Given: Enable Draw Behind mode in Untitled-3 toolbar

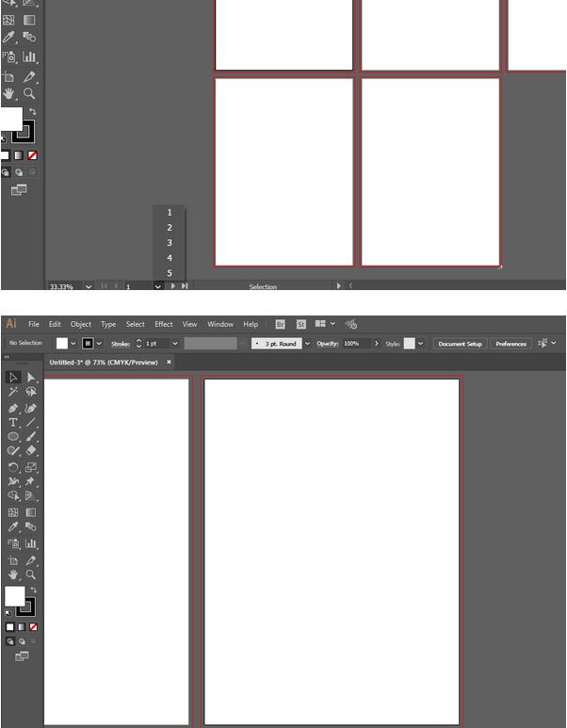Looking at the screenshot, I should click(22, 641).
